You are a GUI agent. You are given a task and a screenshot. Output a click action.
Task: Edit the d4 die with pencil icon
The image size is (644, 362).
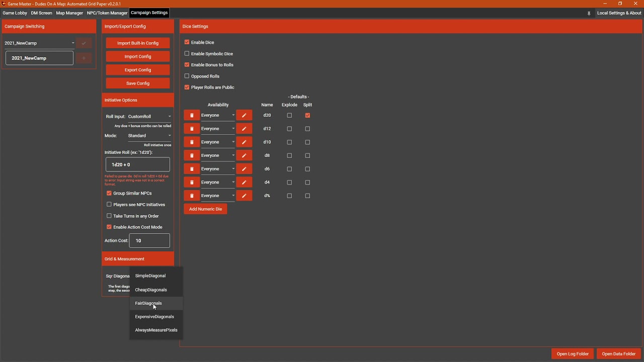(x=244, y=183)
